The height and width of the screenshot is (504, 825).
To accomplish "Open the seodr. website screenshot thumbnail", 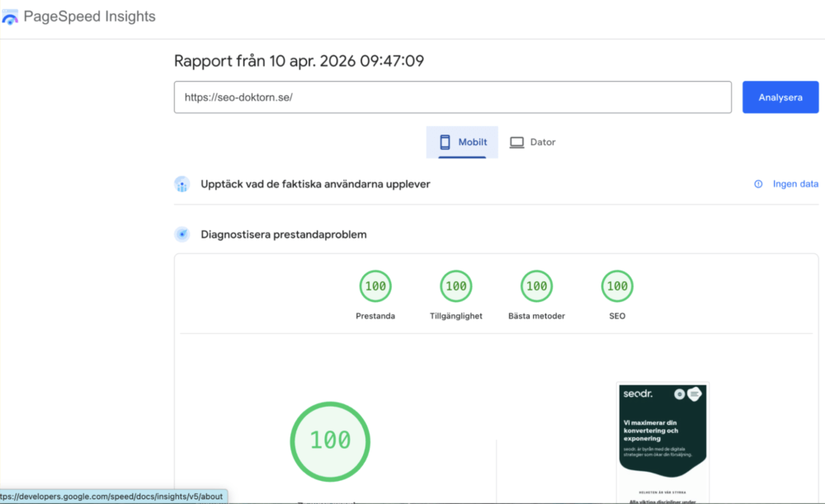I will [662, 441].
